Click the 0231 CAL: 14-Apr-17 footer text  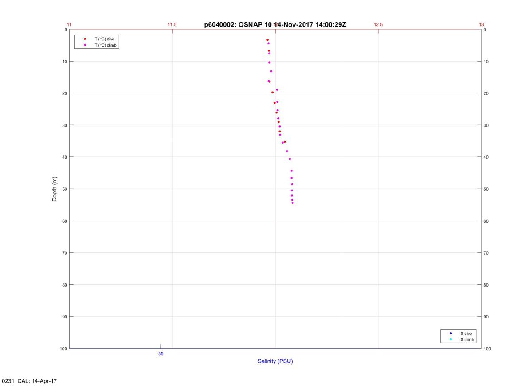pyautogui.click(x=30, y=381)
